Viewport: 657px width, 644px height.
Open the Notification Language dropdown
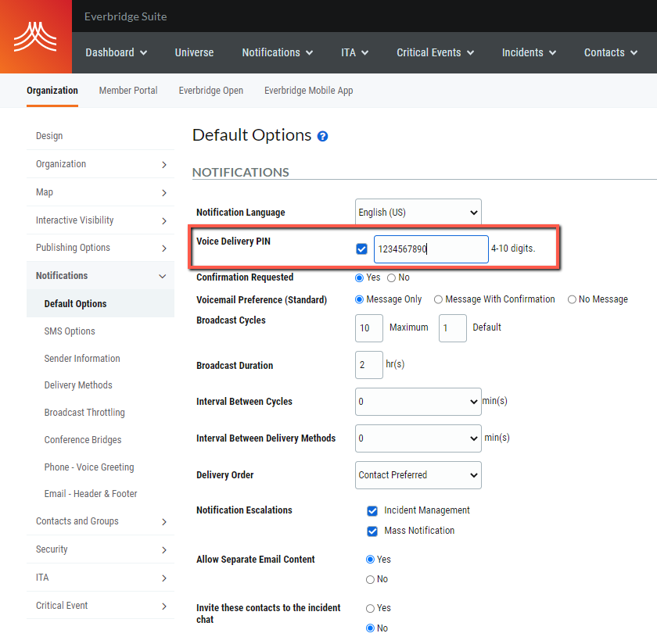418,212
